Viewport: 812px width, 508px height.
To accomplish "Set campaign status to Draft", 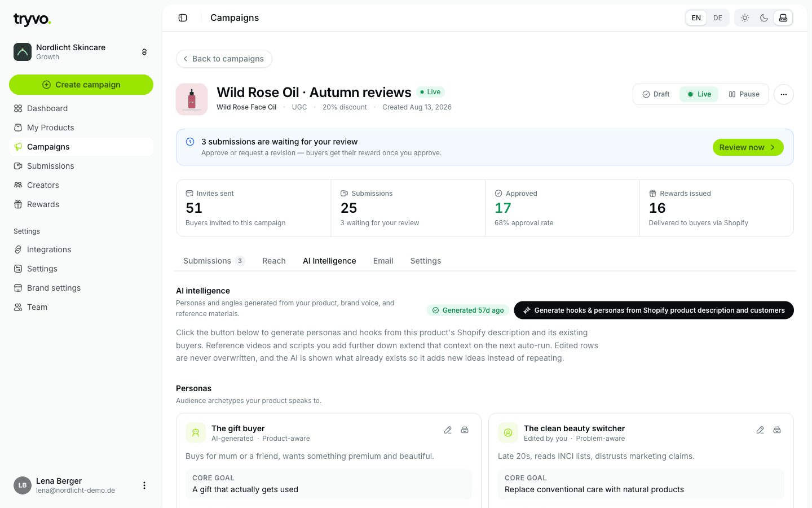I will 656,94.
